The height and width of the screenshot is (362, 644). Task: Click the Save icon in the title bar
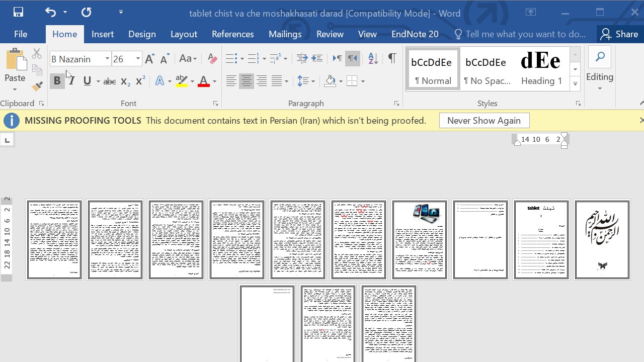coord(18,12)
